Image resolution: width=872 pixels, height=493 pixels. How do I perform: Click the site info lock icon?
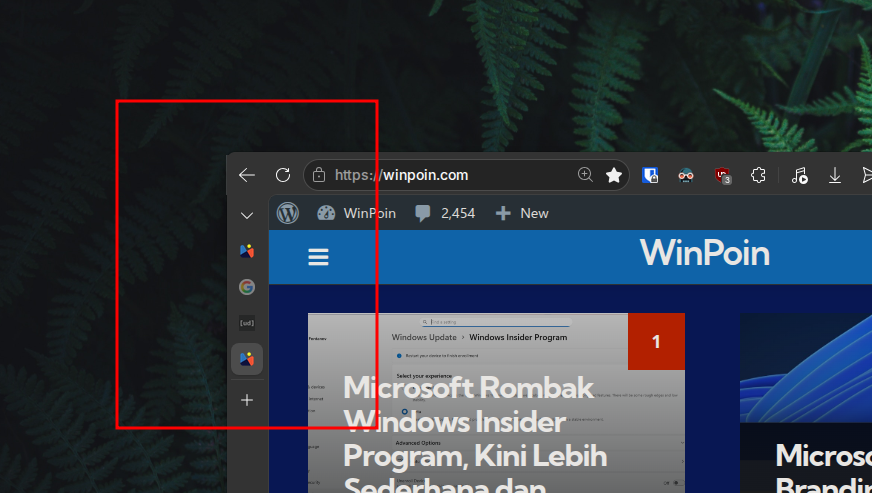pyautogui.click(x=319, y=175)
